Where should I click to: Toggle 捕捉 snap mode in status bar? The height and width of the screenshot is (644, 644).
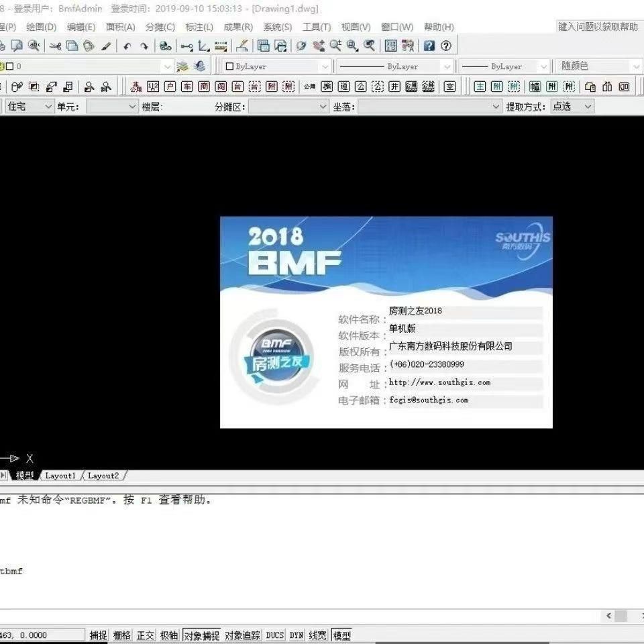click(98, 635)
